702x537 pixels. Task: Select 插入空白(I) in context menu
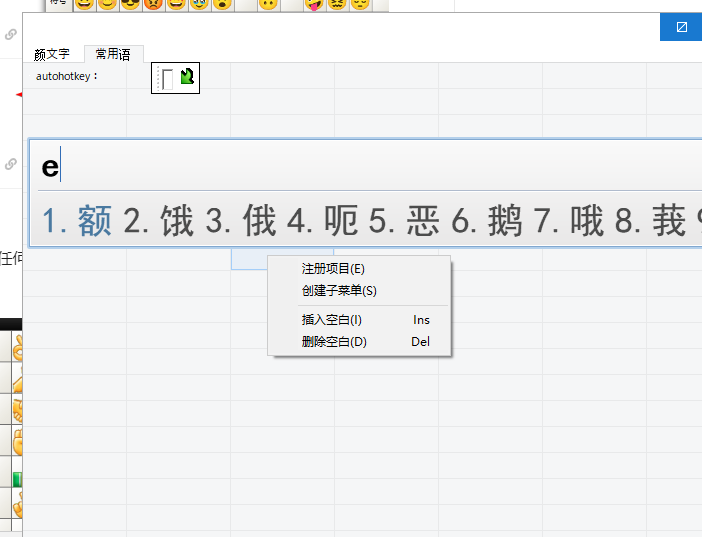pos(332,320)
